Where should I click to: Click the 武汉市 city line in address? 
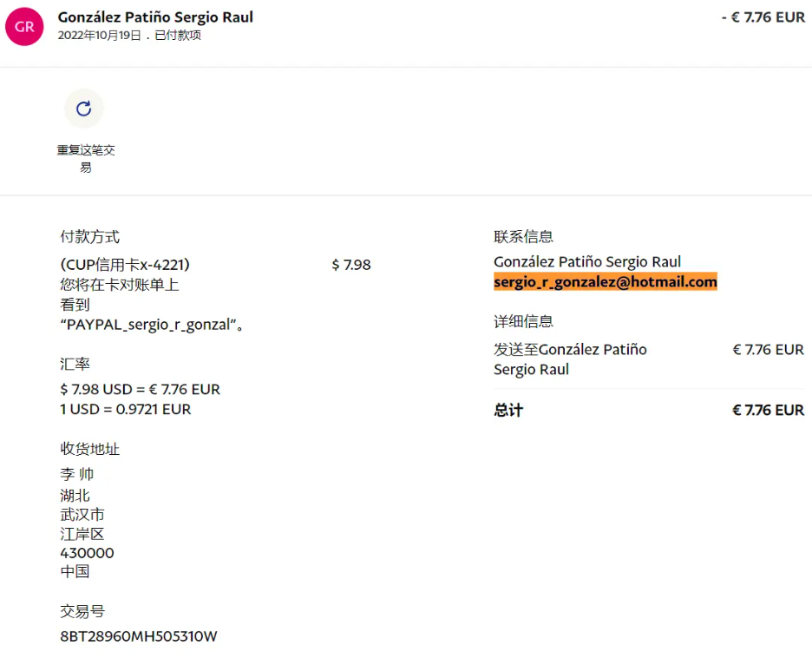coord(82,515)
